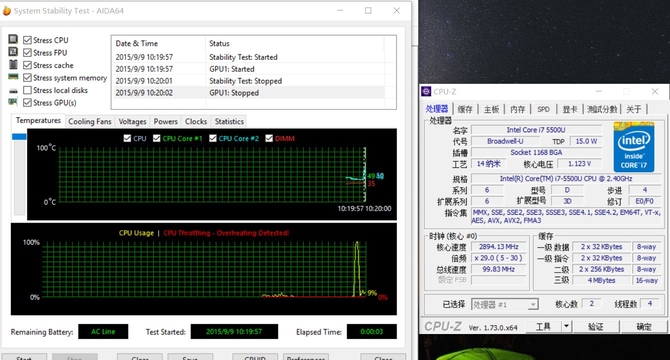
Task: Open the 缓存 tab in CPU-Z
Action: point(465,109)
